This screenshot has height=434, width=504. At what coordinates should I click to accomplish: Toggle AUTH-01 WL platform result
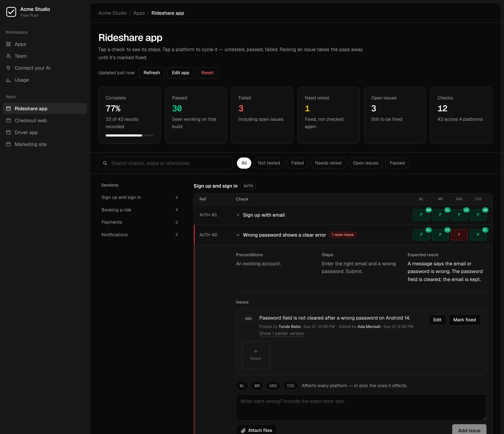421,215
